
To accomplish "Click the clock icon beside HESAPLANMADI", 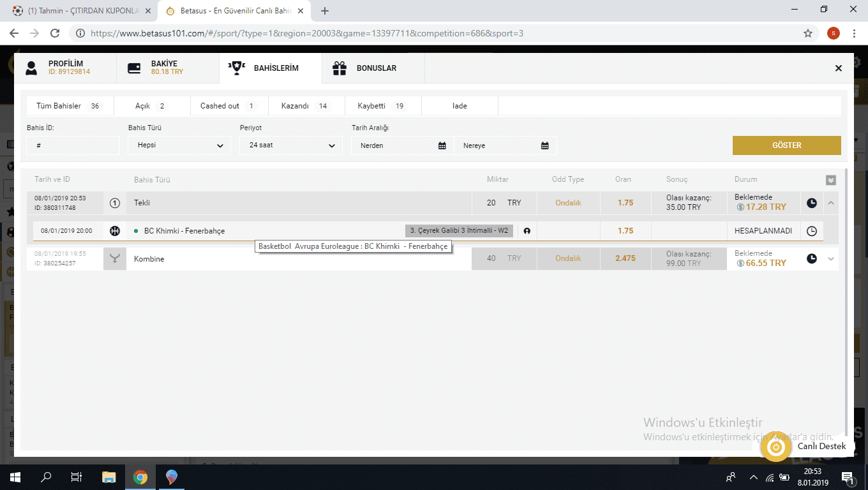I will click(812, 231).
